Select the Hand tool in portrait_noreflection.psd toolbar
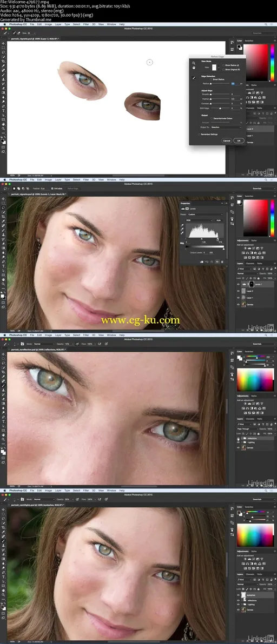Viewport: 277px width, 644px height. click(3, 434)
